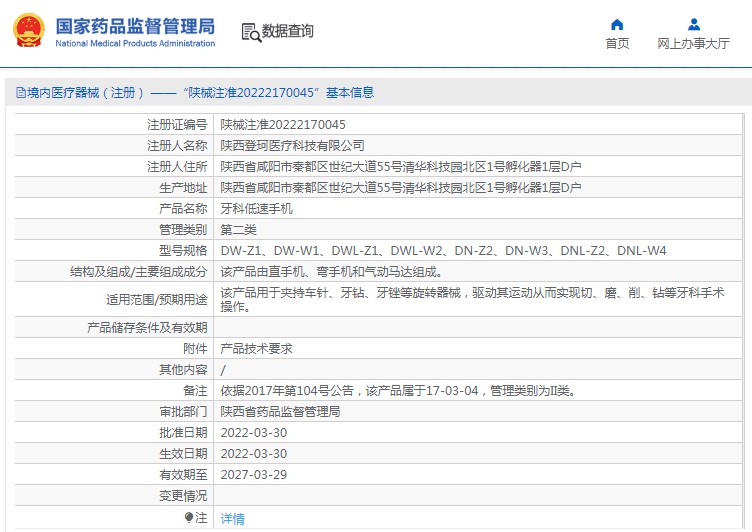
Task: Click the slash value in 其他内容 row
Action: coord(223,370)
